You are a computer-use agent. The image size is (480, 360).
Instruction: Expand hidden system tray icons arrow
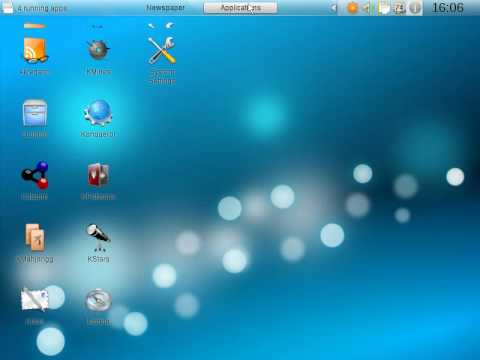pyautogui.click(x=333, y=8)
